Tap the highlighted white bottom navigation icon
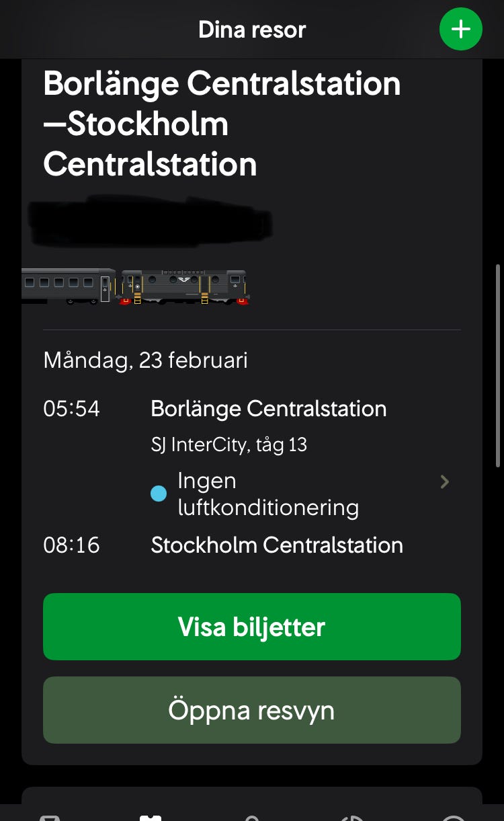Screen dimensions: 504x821 pos(151,816)
